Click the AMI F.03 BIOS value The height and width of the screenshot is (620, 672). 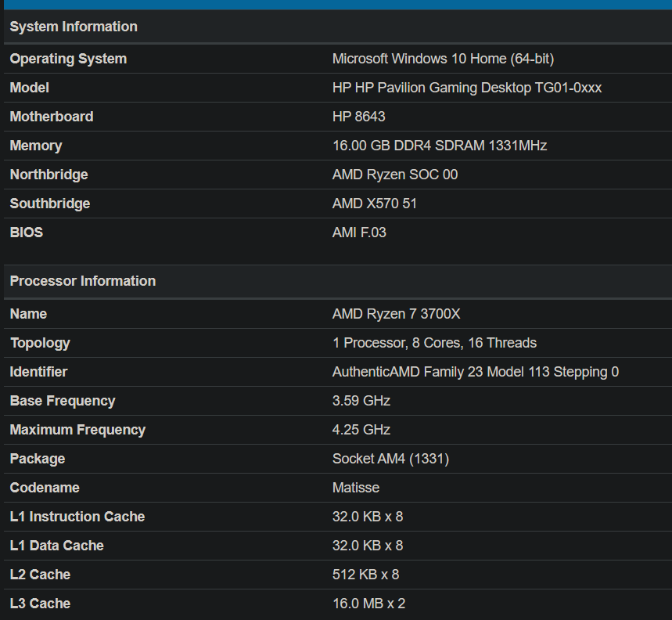coord(359,232)
